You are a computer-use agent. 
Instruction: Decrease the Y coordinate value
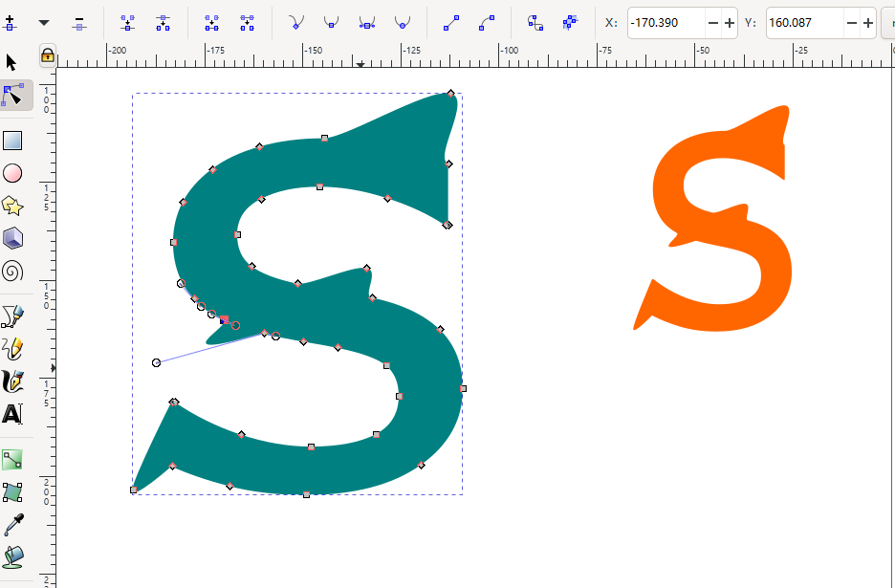pos(852,23)
